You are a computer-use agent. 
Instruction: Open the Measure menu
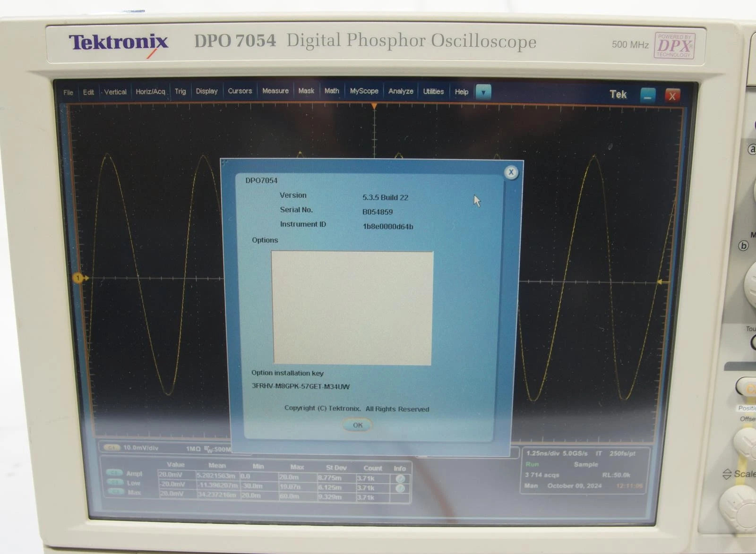[x=275, y=91]
